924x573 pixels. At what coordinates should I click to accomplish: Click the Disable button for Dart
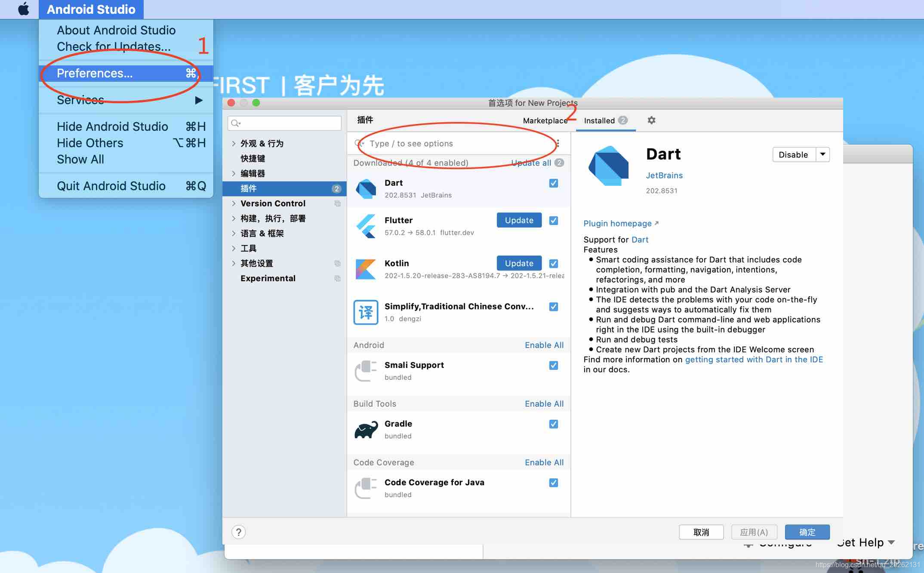794,154
